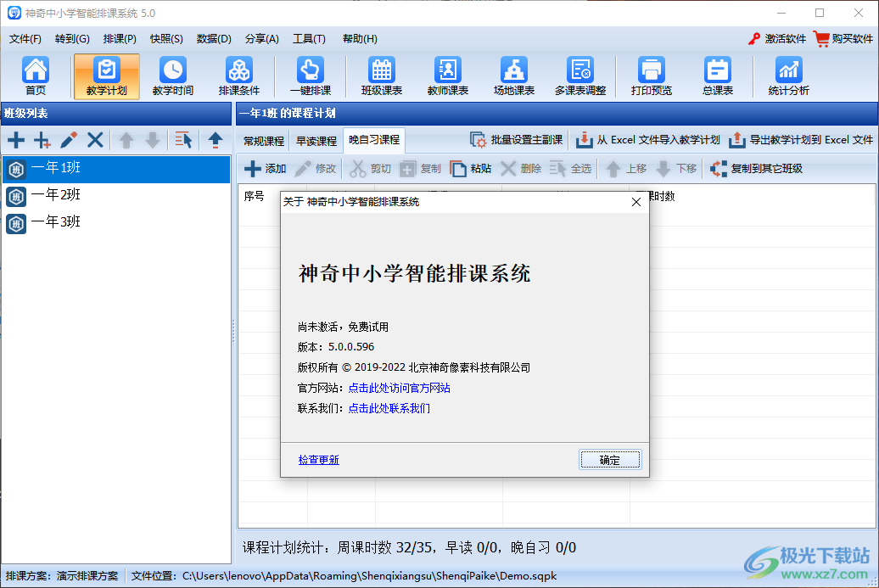The height and width of the screenshot is (588, 879).
Task: Open the 数据(D) menu
Action: (214, 39)
